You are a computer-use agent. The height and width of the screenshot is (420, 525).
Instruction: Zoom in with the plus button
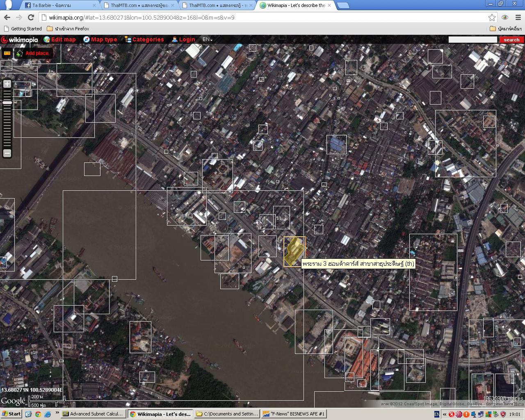[x=7, y=84]
